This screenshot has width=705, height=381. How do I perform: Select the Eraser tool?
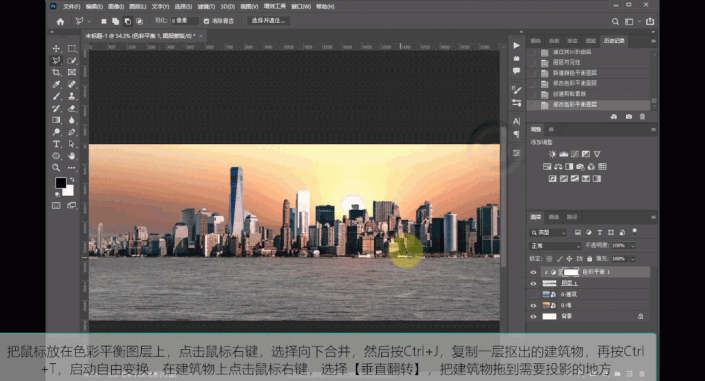[71, 108]
